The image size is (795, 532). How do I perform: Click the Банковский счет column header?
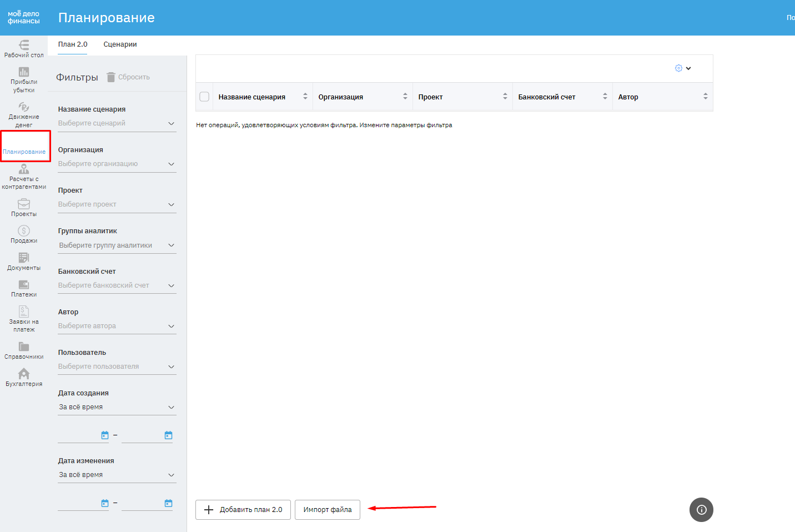tap(547, 97)
